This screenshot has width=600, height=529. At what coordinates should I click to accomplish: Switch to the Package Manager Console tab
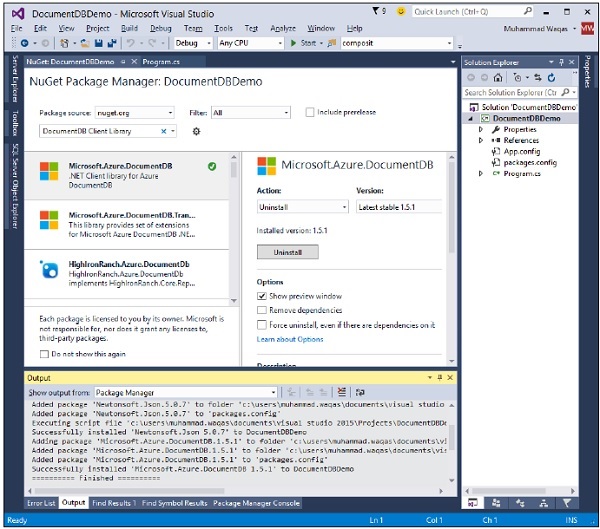256,503
